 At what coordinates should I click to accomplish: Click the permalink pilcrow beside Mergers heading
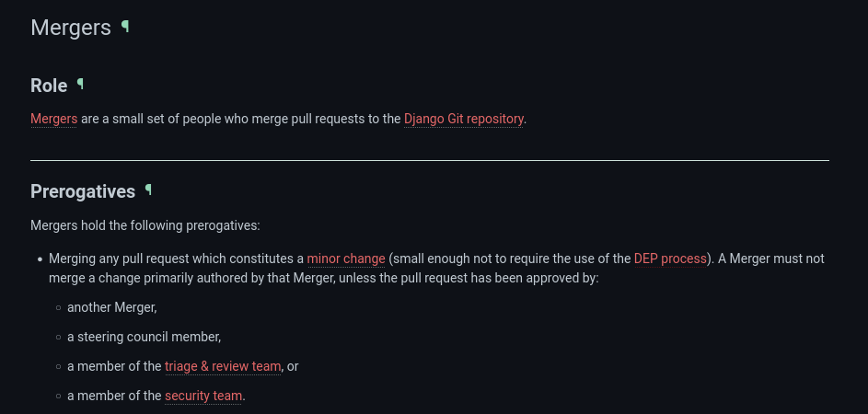[x=125, y=27]
